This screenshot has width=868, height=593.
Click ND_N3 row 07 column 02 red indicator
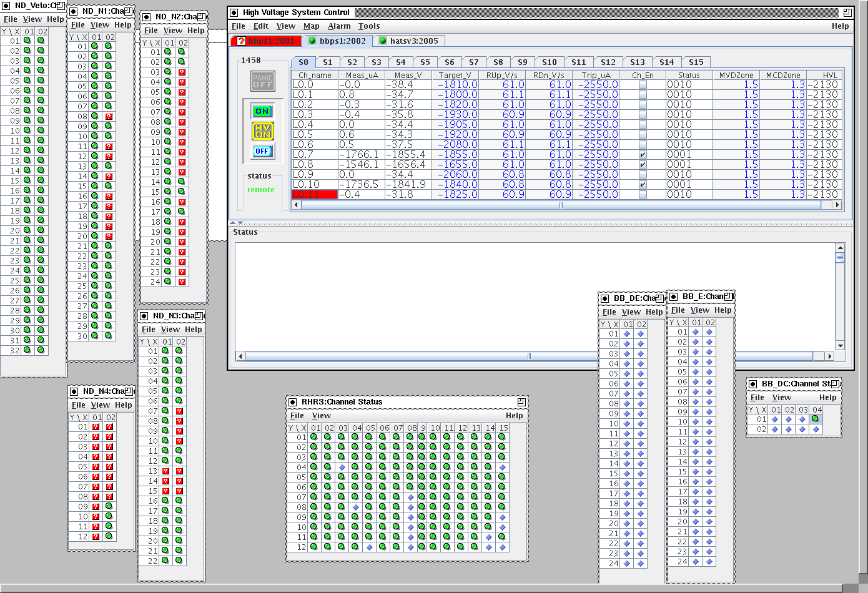(179, 411)
